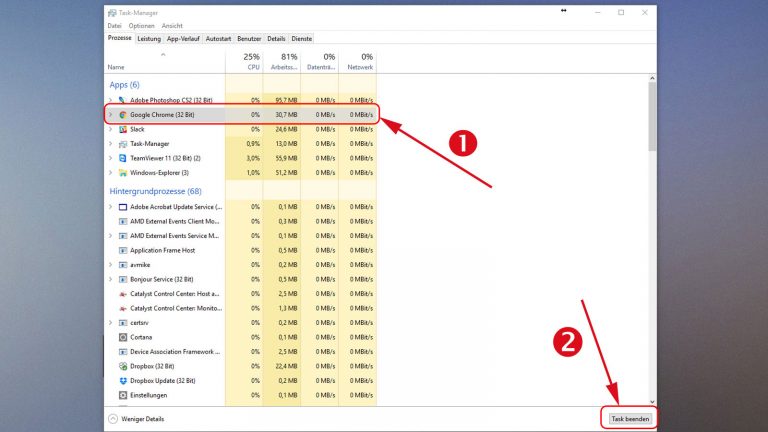Viewport: 768px width, 432px height.
Task: Click the Adobe Photoshop CS2 process icon
Action: click(122, 100)
